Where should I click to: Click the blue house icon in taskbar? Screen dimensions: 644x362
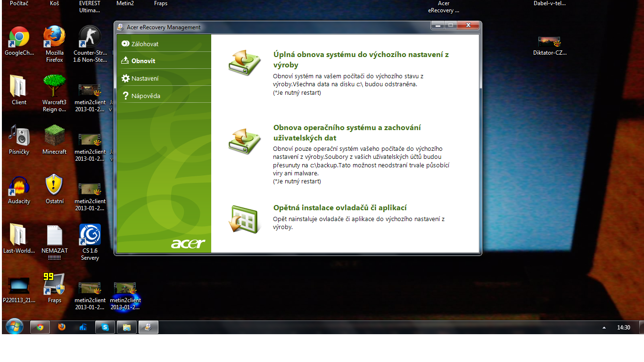click(83, 327)
